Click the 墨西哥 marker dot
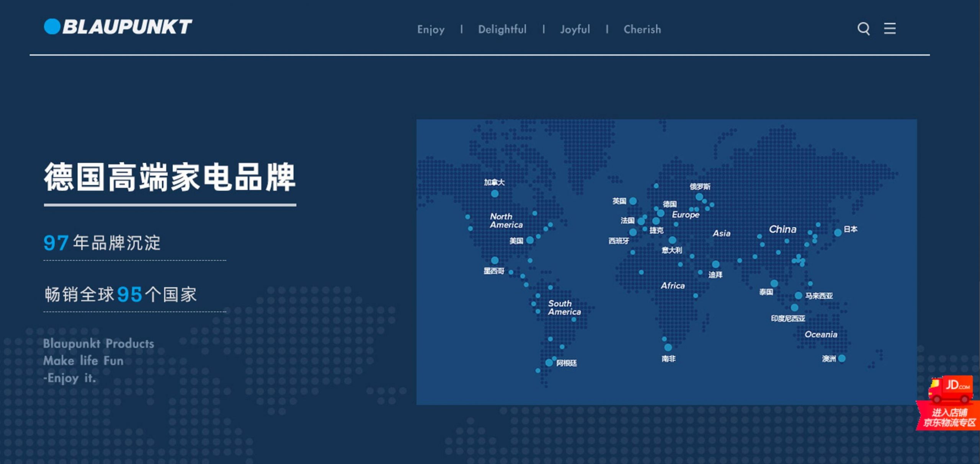The image size is (980, 464). click(x=495, y=260)
